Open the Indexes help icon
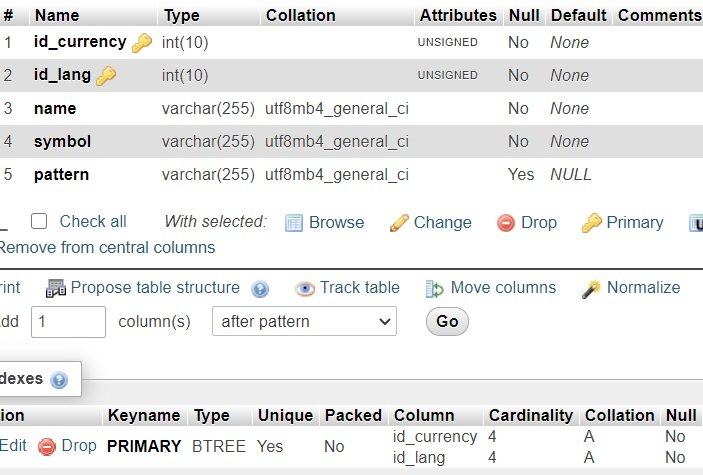This screenshot has width=703, height=475. pos(59,380)
